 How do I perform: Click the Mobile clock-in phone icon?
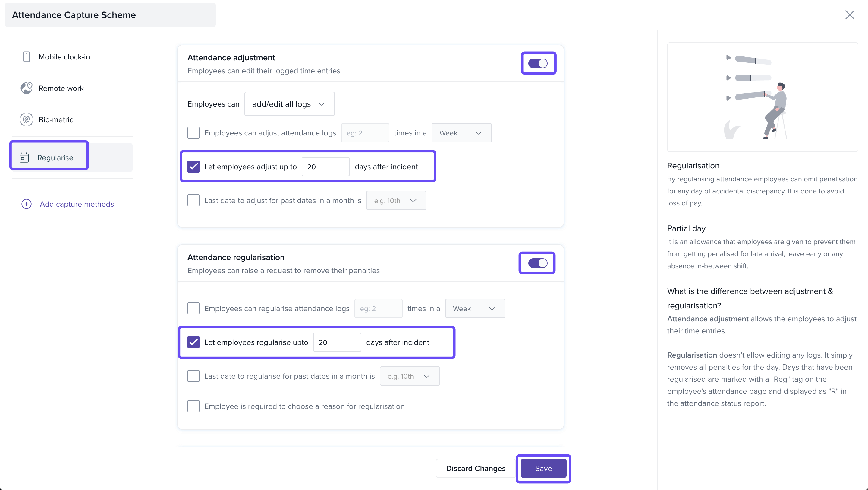tap(26, 57)
